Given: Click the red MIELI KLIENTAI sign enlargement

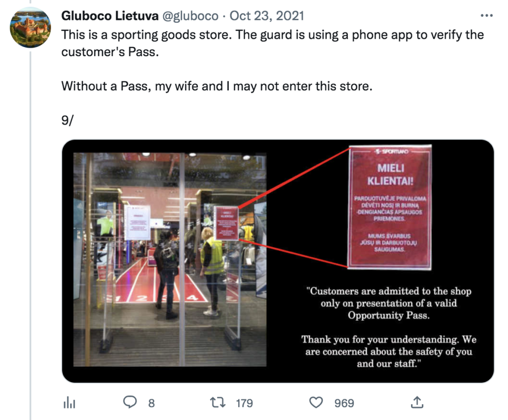Looking at the screenshot, I should pyautogui.click(x=390, y=207).
